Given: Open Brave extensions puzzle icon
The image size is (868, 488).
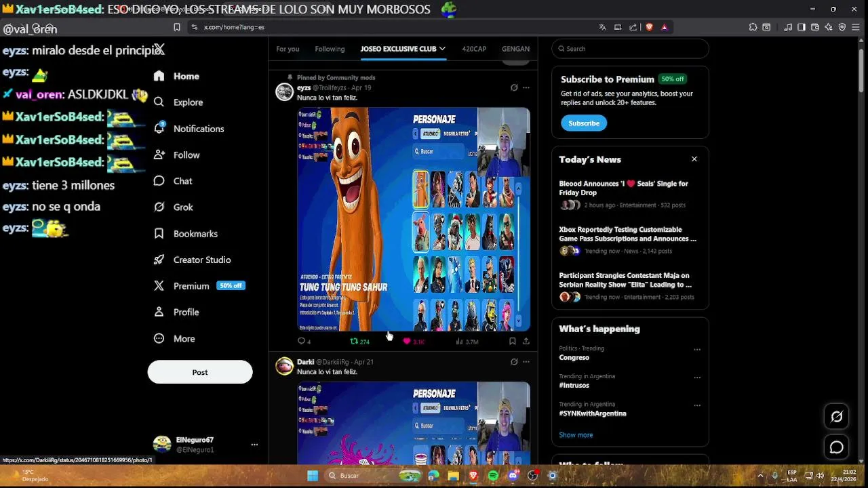Looking at the screenshot, I should point(753,27).
